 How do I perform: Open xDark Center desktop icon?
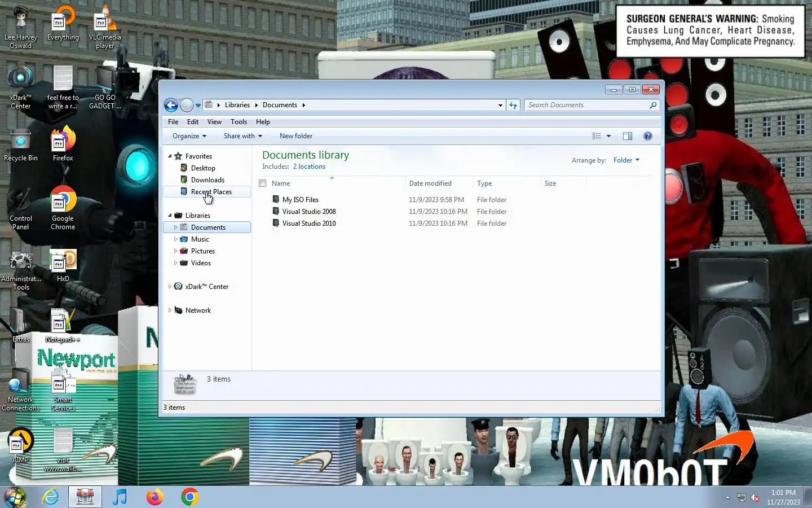pos(21,87)
